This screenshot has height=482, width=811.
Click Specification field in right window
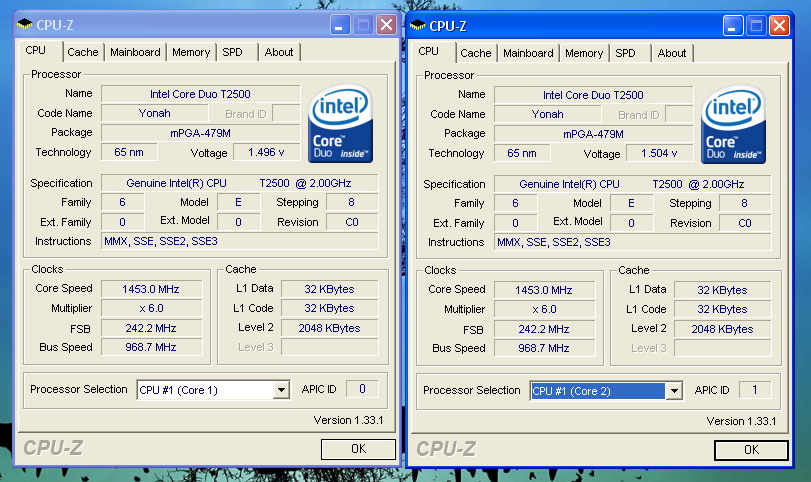tap(633, 184)
